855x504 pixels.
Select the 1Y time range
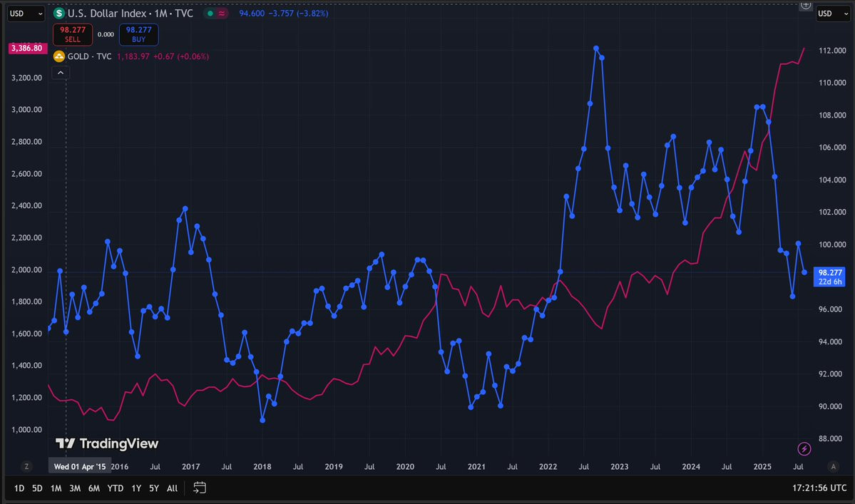click(136, 488)
